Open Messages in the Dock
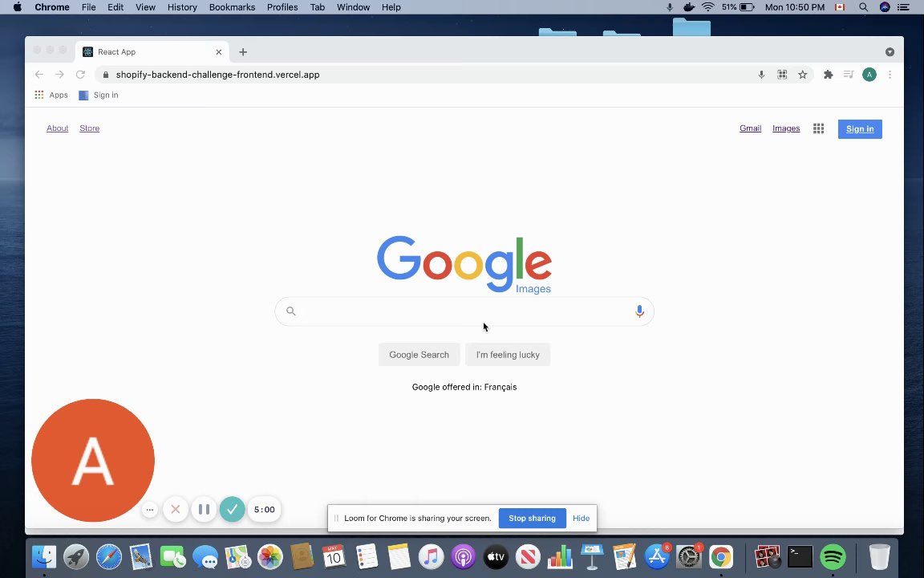Viewport: 924px width, 578px height. pos(205,556)
